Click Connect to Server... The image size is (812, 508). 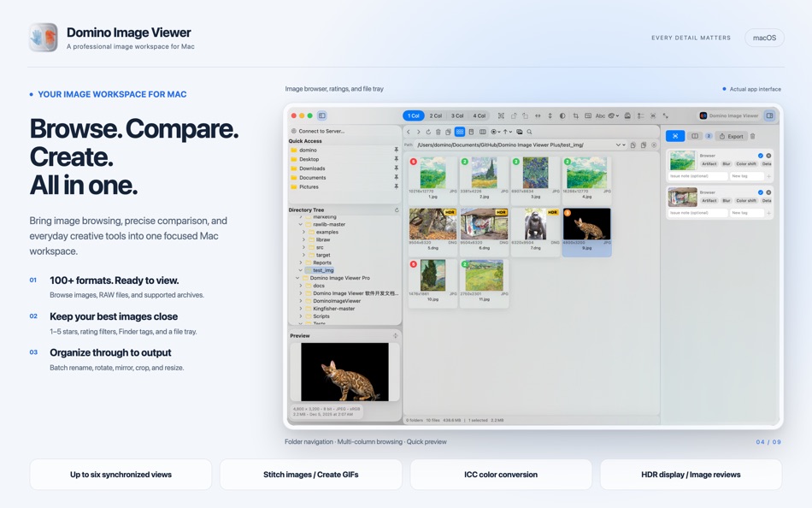coord(317,131)
